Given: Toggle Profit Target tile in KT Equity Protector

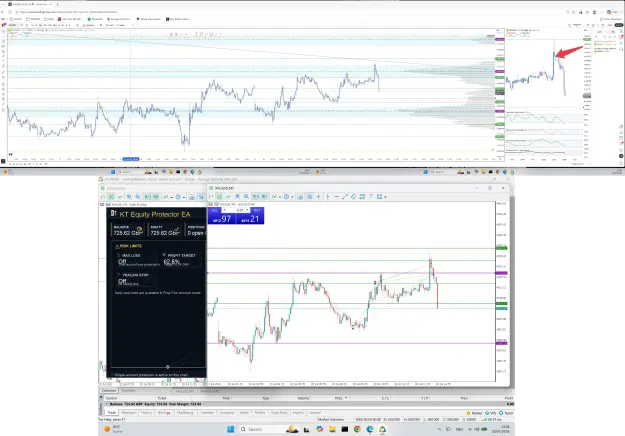Looking at the screenshot, I should (181, 260).
